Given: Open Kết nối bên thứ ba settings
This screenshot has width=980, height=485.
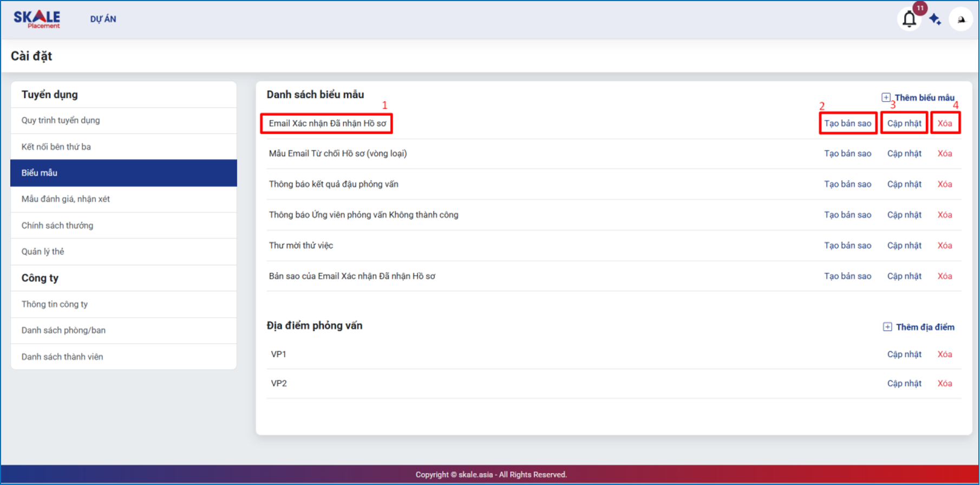Looking at the screenshot, I should tap(56, 147).
